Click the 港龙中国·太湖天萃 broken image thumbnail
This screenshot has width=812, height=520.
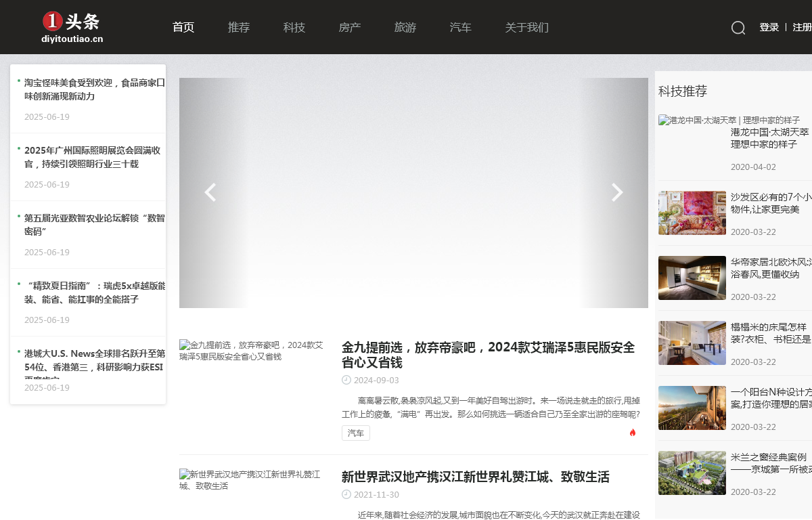tap(729, 120)
